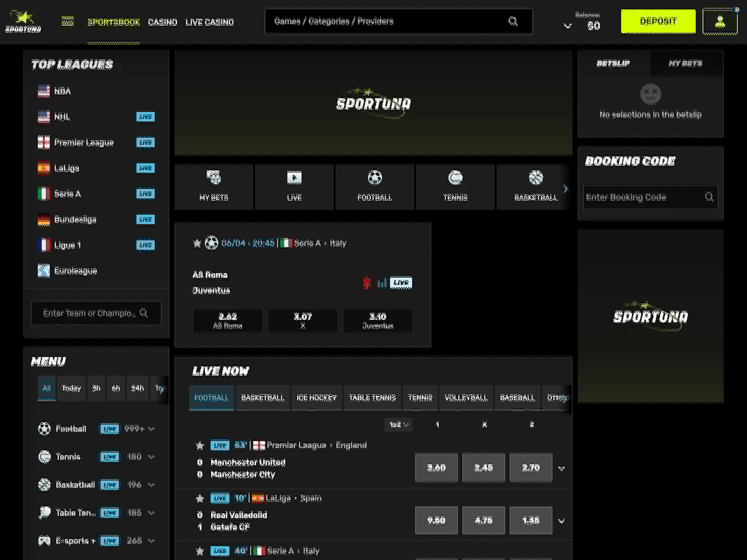Click the Enter Booking Code field

coord(642,197)
